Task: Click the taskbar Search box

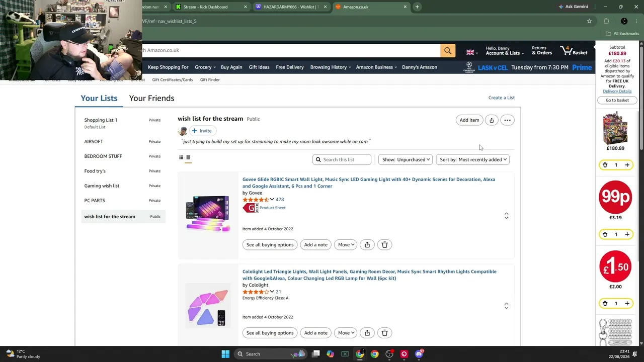Action: (272, 354)
